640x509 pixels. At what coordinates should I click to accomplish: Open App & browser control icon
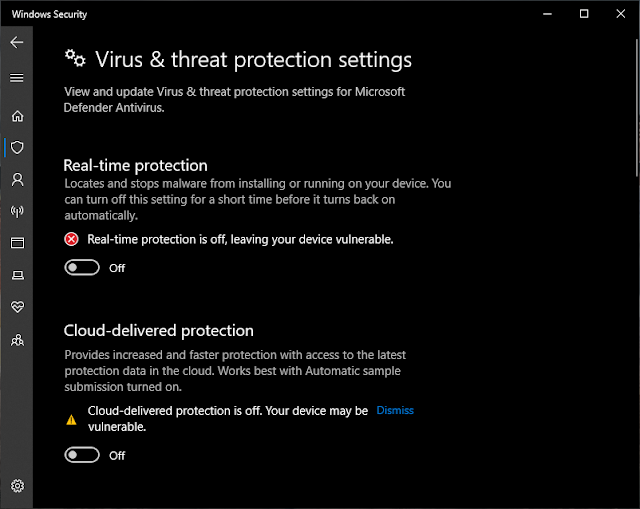17,243
